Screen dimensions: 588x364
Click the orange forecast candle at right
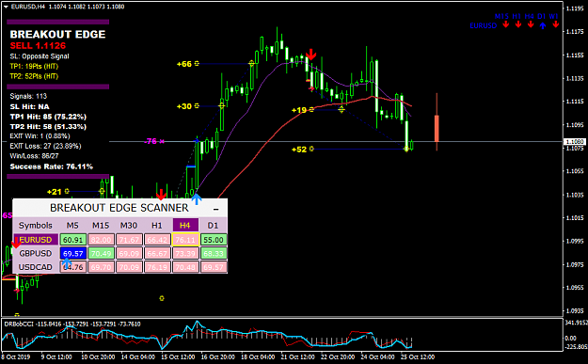click(437, 129)
